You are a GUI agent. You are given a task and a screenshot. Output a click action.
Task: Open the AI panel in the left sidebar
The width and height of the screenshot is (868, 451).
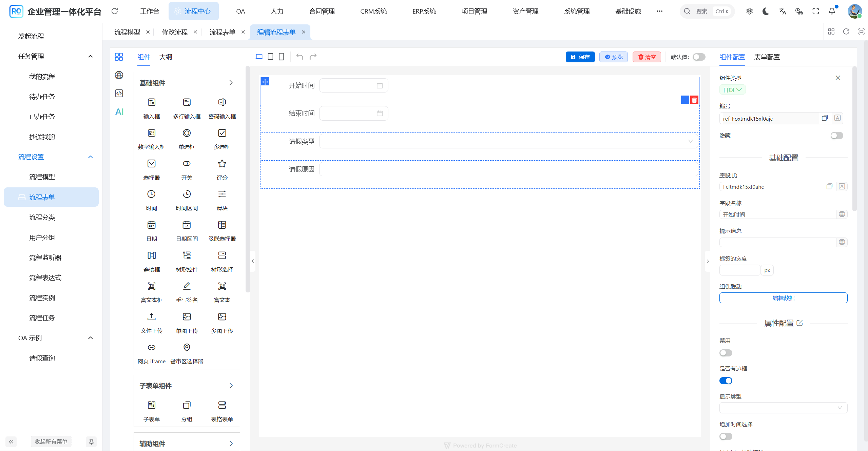point(119,111)
